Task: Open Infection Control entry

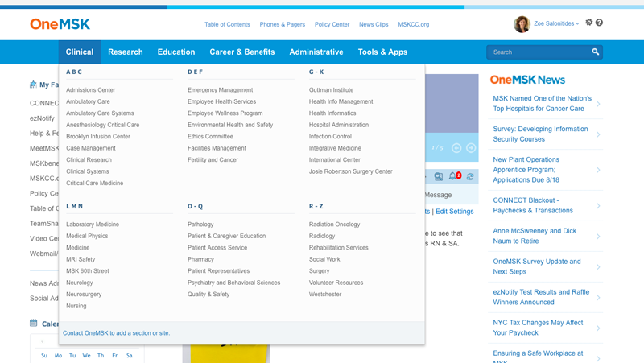Action: point(330,136)
